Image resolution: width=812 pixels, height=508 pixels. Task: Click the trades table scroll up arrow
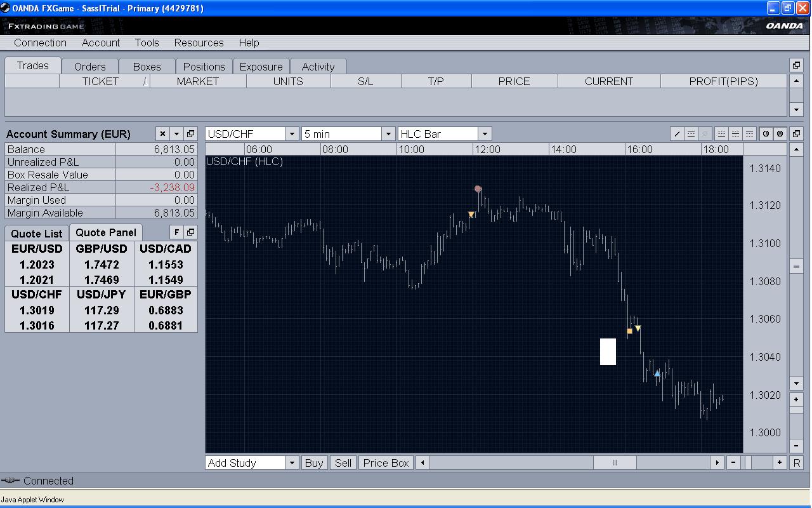pyautogui.click(x=797, y=81)
